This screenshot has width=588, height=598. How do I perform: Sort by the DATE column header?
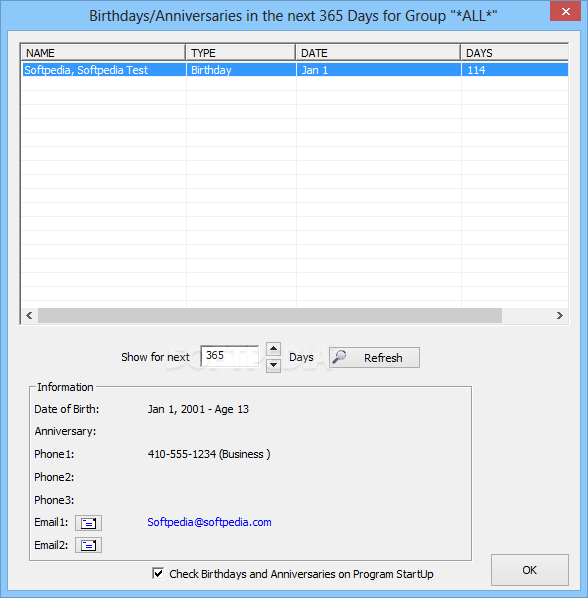point(378,53)
